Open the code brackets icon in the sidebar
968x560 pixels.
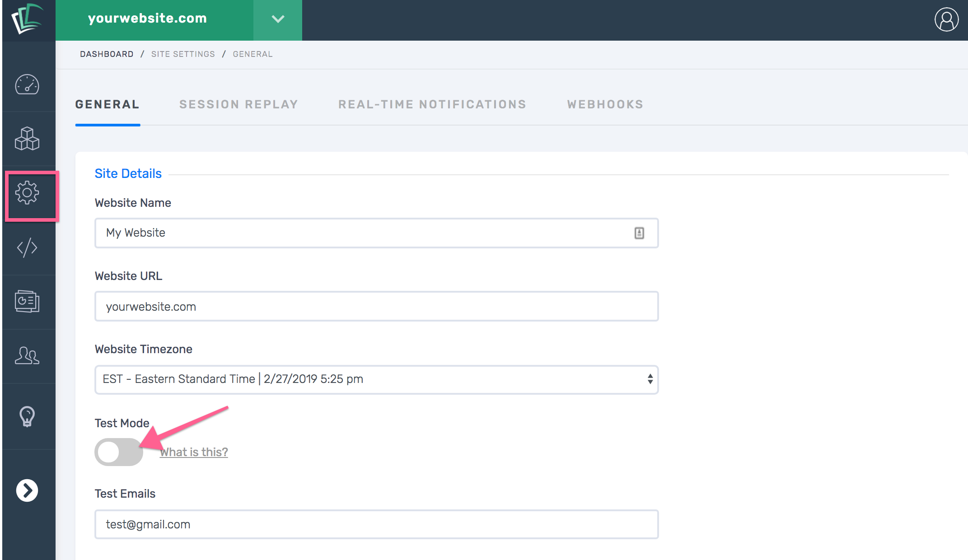pos(27,247)
